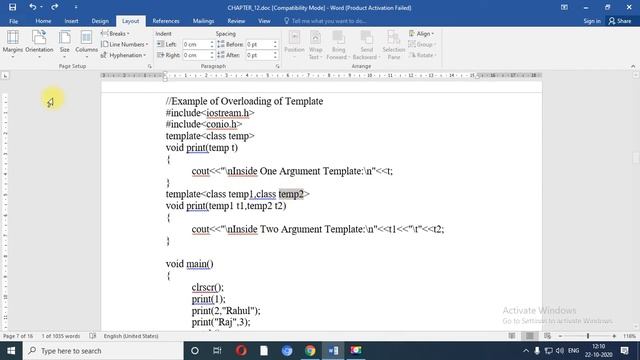Switch to Print Layout view

coord(529,336)
